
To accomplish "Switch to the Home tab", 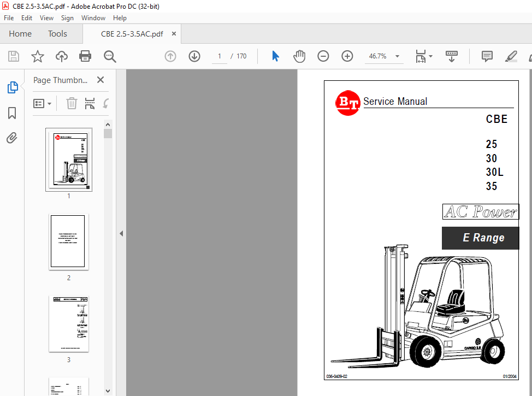I will (20, 34).
